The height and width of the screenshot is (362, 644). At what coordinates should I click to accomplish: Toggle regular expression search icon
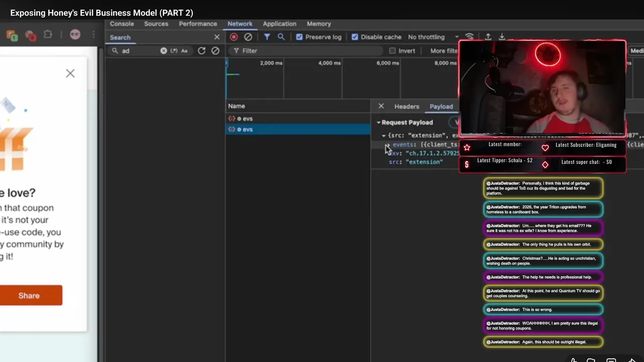(174, 51)
